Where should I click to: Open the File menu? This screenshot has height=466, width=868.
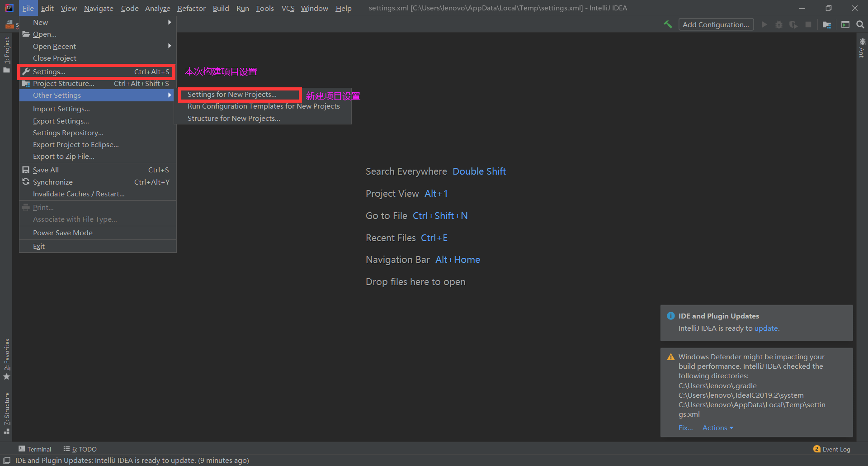coord(28,8)
